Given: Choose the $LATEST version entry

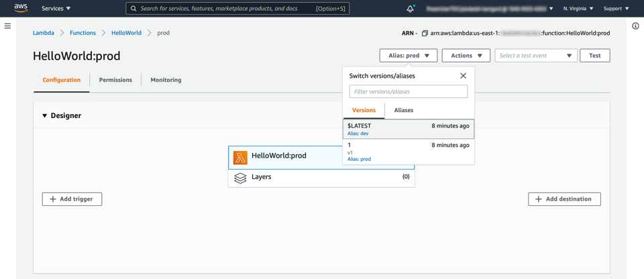Looking at the screenshot, I should pyautogui.click(x=409, y=129).
